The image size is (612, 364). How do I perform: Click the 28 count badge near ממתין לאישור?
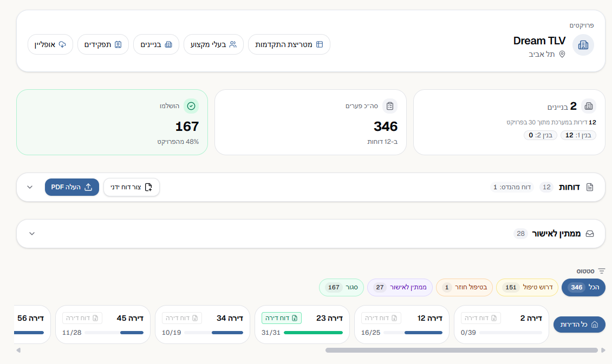point(520,234)
